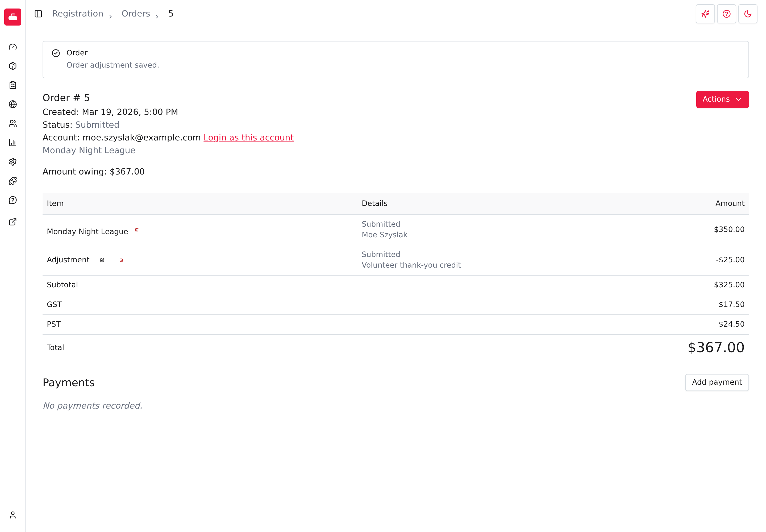766x532 pixels.
Task: Click the account email moe.szyslak@example.com
Action: [142, 138]
